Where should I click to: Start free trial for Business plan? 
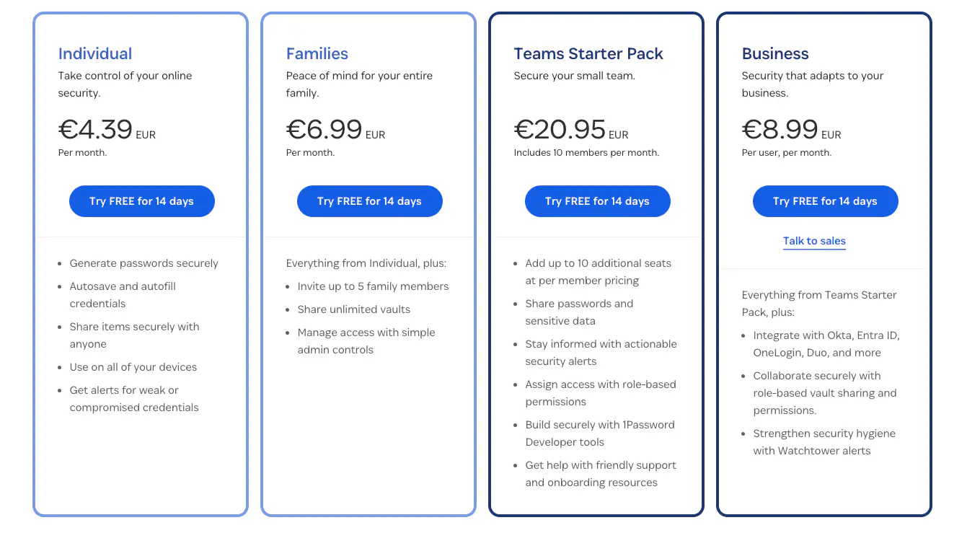pos(825,201)
